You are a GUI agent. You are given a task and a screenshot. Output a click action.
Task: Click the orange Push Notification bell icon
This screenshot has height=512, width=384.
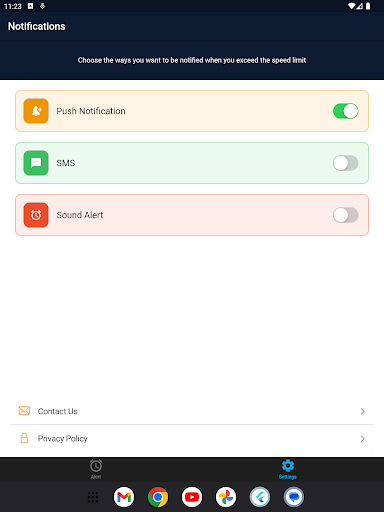(x=36, y=111)
